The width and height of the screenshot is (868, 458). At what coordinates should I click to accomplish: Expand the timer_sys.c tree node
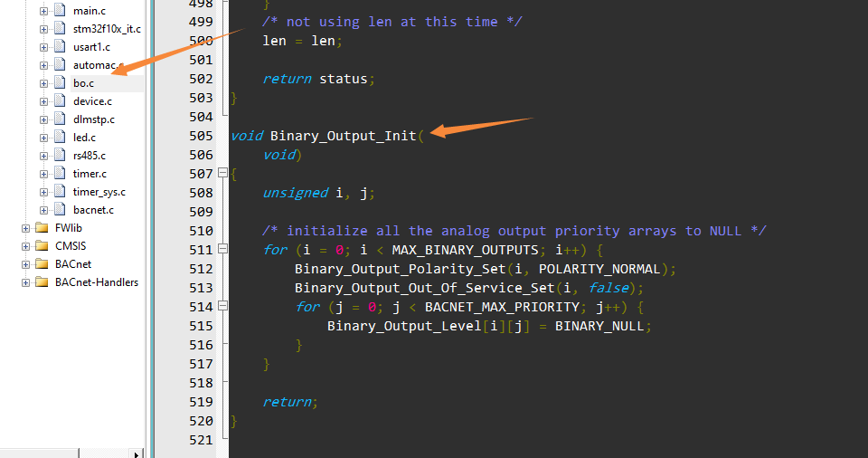pos(43,193)
